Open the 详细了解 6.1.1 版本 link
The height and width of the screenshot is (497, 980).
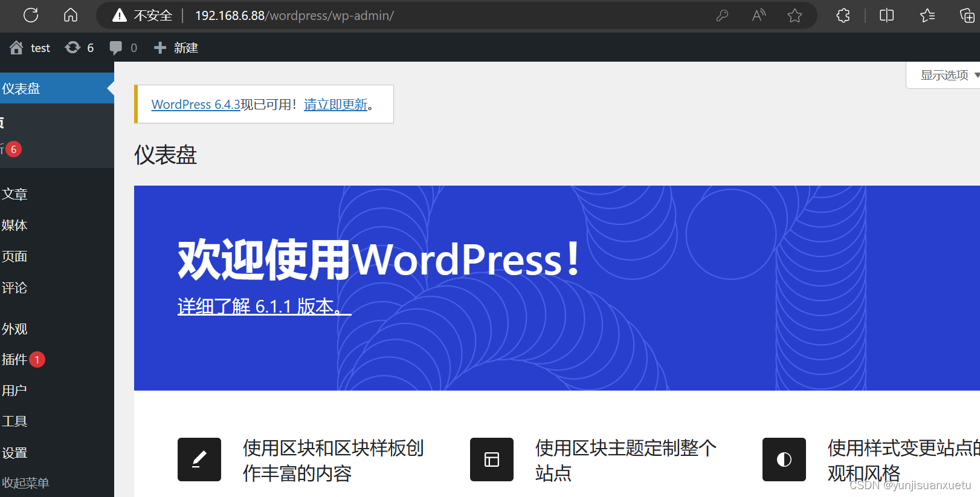[x=264, y=307]
